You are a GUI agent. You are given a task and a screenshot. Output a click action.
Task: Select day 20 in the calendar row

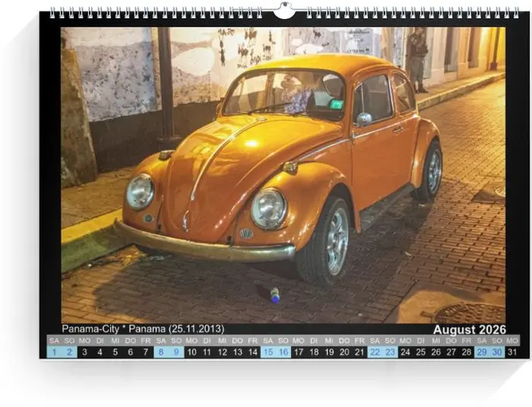pos(344,352)
